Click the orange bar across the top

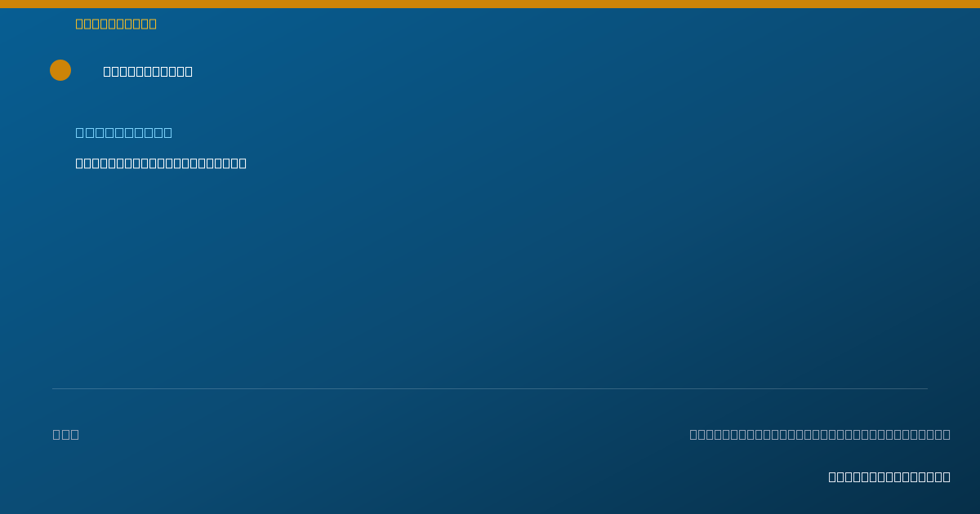[x=490, y=4]
